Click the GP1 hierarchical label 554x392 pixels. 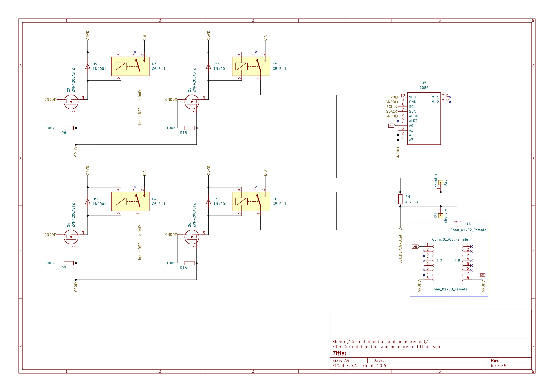coord(76,152)
